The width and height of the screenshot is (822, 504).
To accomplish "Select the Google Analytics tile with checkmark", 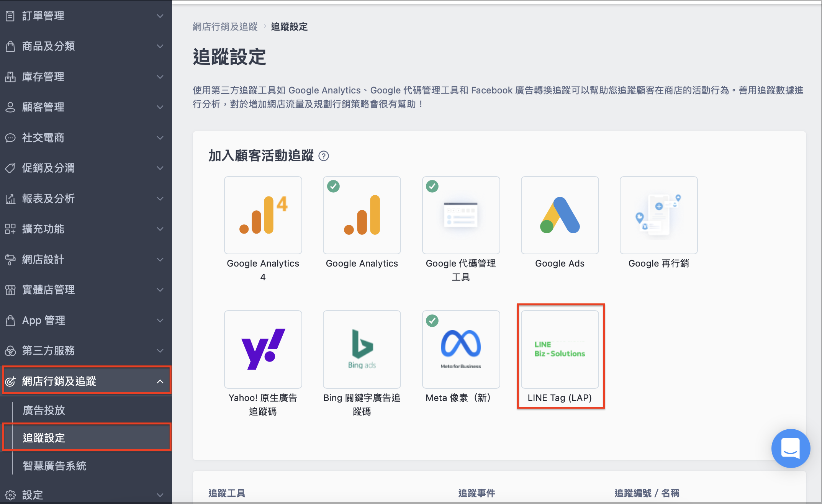I will (362, 215).
